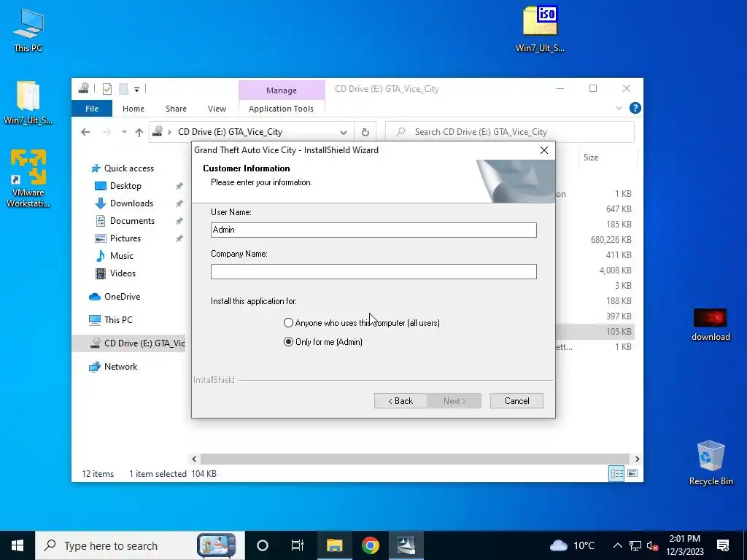Open the Application Tools tab
The image size is (747, 560).
281,109
